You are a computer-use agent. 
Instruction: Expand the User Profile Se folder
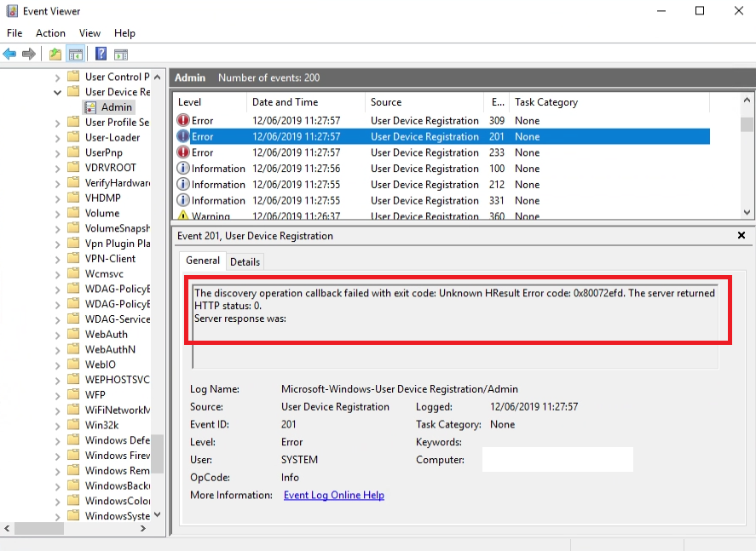tap(57, 122)
